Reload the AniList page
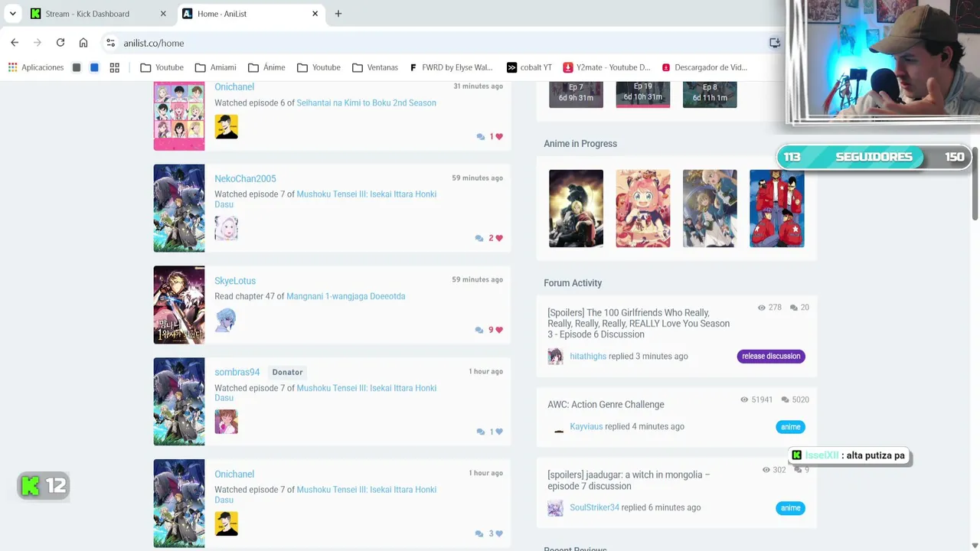Viewport: 980px width, 551px height. (60, 43)
